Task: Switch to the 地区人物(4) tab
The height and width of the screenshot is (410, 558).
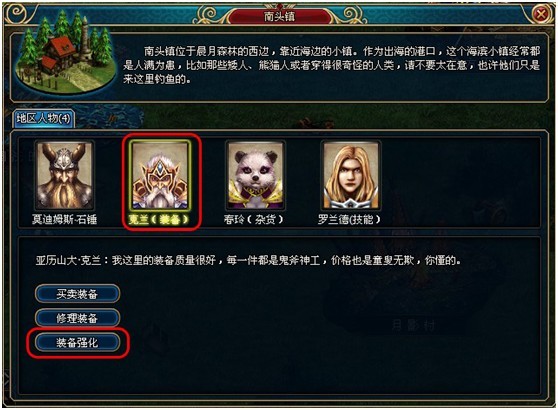Action: click(44, 118)
